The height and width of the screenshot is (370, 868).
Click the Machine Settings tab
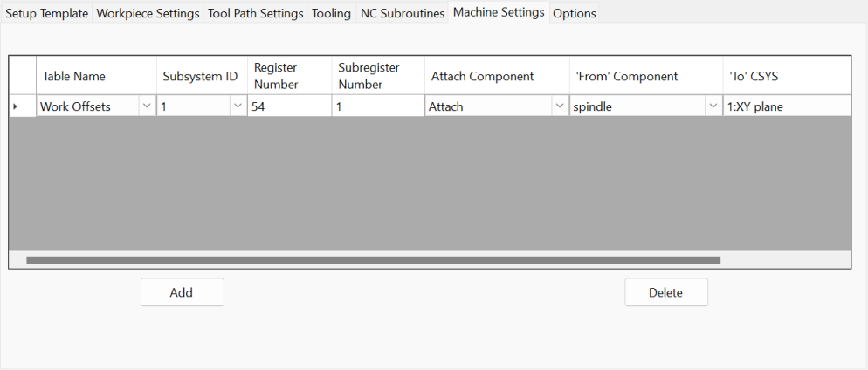coord(499,12)
